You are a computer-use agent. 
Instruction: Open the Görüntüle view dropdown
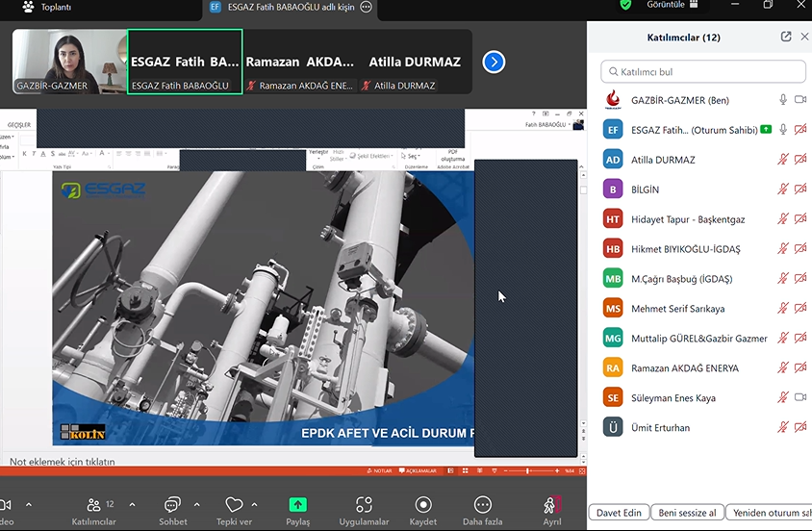click(x=672, y=5)
